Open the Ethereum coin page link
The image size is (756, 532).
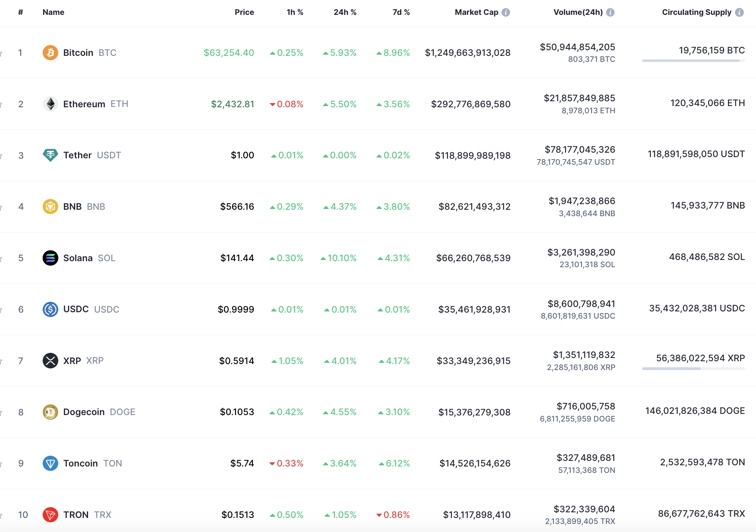click(84, 104)
